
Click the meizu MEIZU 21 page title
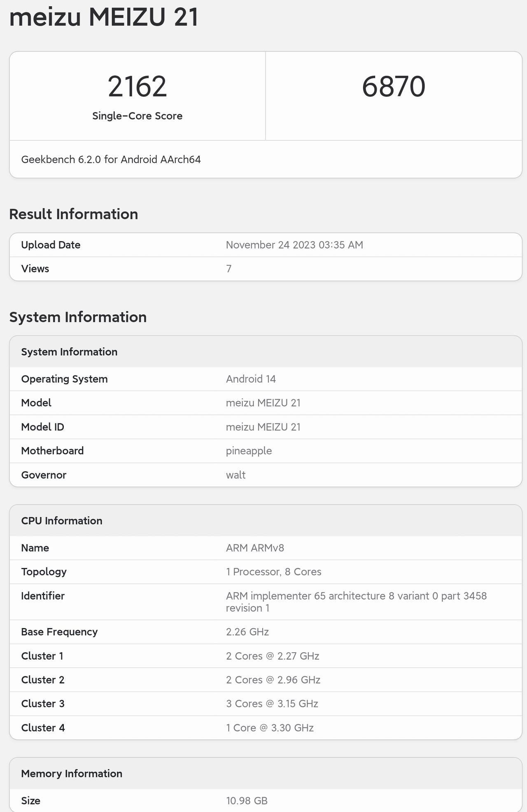pos(104,17)
